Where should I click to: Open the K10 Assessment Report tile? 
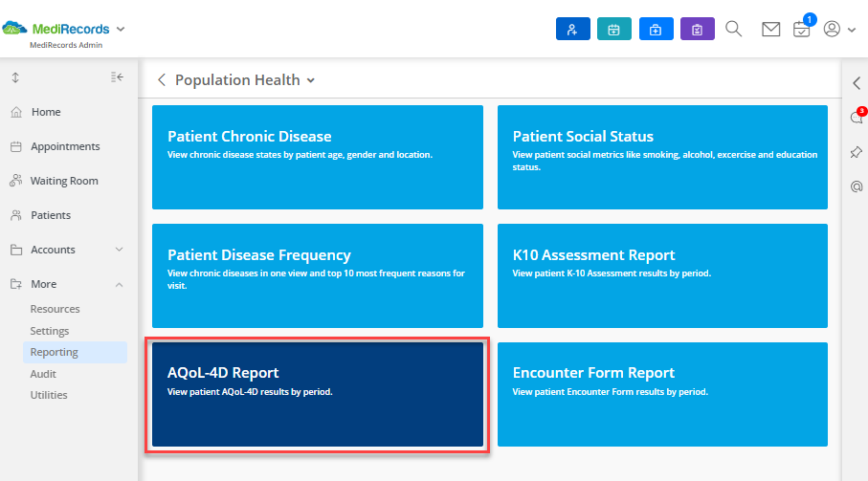tap(662, 276)
